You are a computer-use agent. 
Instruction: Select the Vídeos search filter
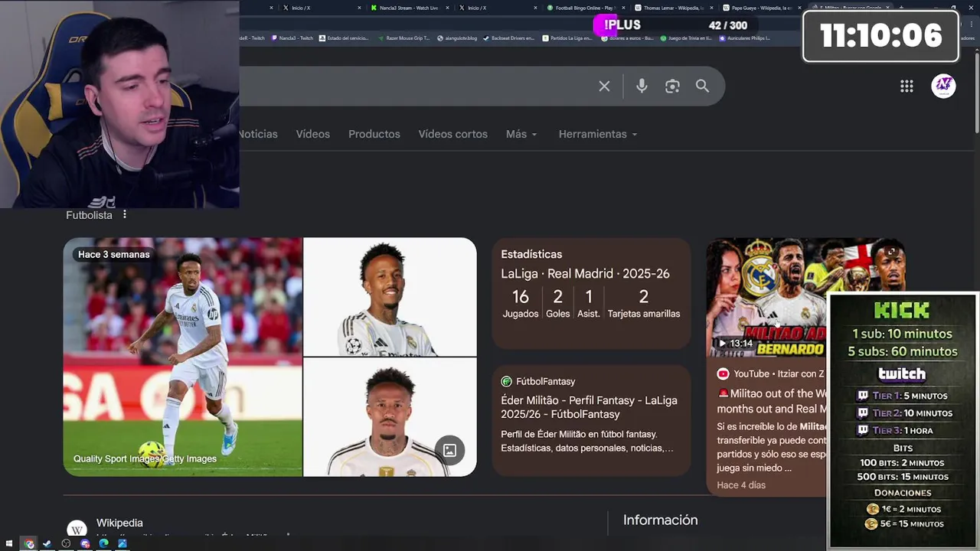tap(313, 134)
